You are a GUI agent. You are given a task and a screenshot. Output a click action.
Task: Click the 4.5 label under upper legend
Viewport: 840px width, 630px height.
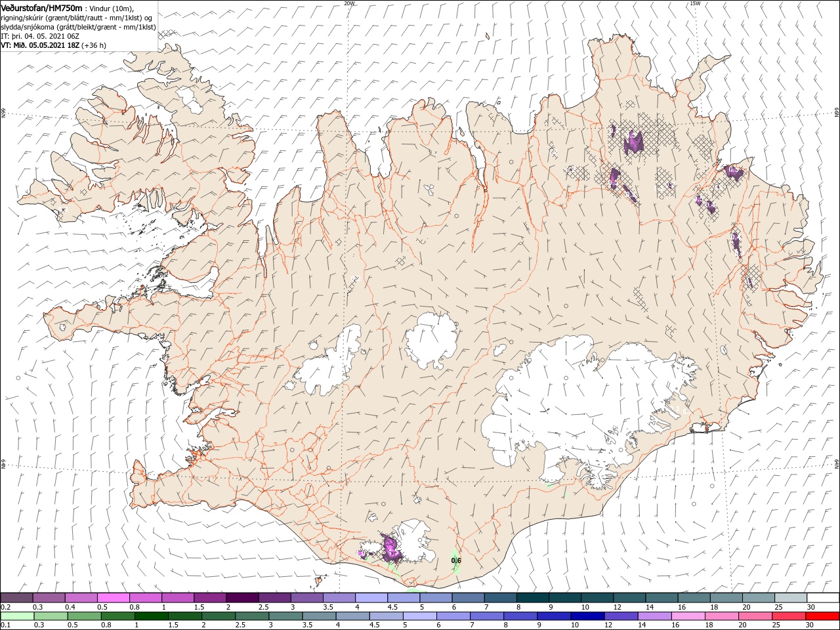coord(392,607)
